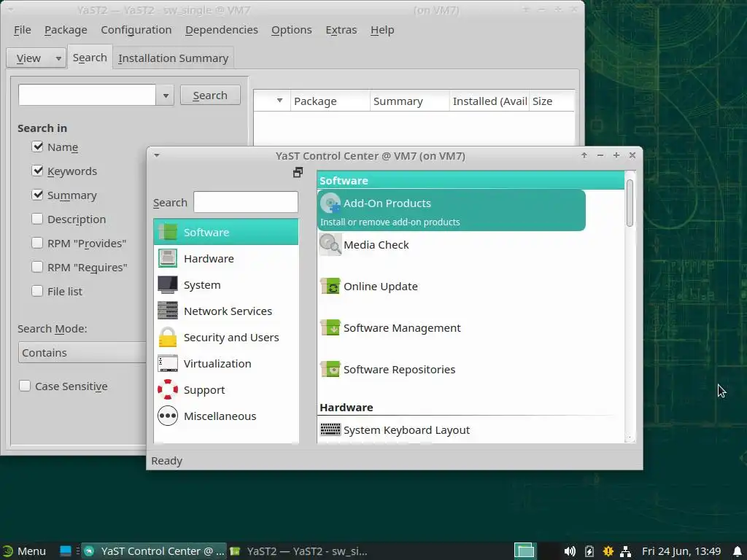The width and height of the screenshot is (747, 560).
Task: Open the Search Mode Contains combo box
Action: 82,353
